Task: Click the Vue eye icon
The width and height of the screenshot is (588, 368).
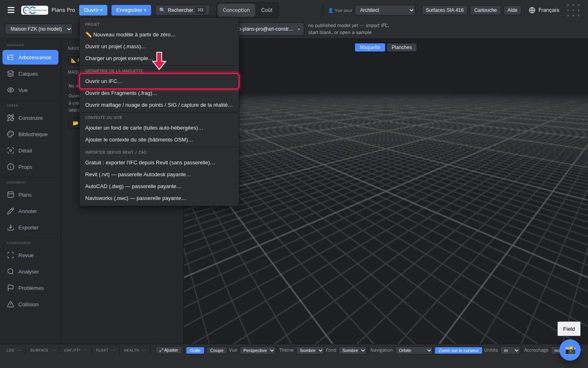Action: tap(11, 90)
